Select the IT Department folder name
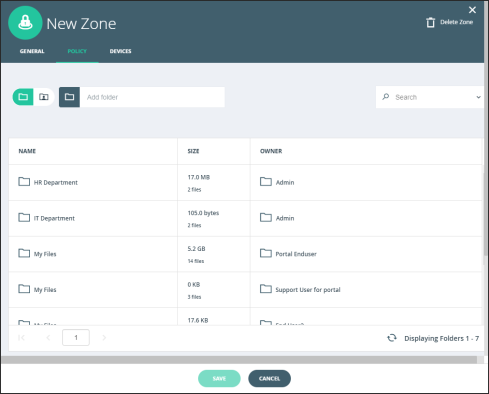 (x=54, y=218)
